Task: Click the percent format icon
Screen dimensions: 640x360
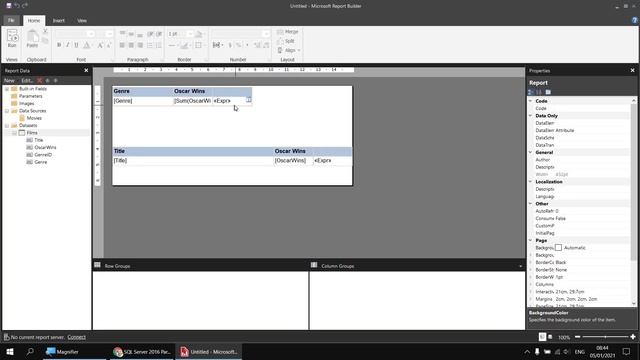Action: click(x=239, y=45)
